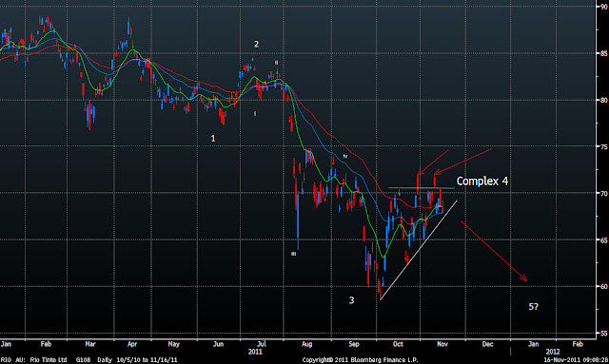This screenshot has width=609, height=364.
Task: Click the 85 price axis label
Action: (604, 53)
